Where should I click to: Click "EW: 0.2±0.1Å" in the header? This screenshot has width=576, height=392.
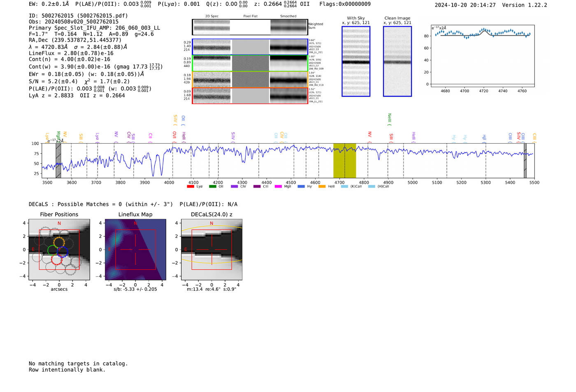pyautogui.click(x=49, y=4)
